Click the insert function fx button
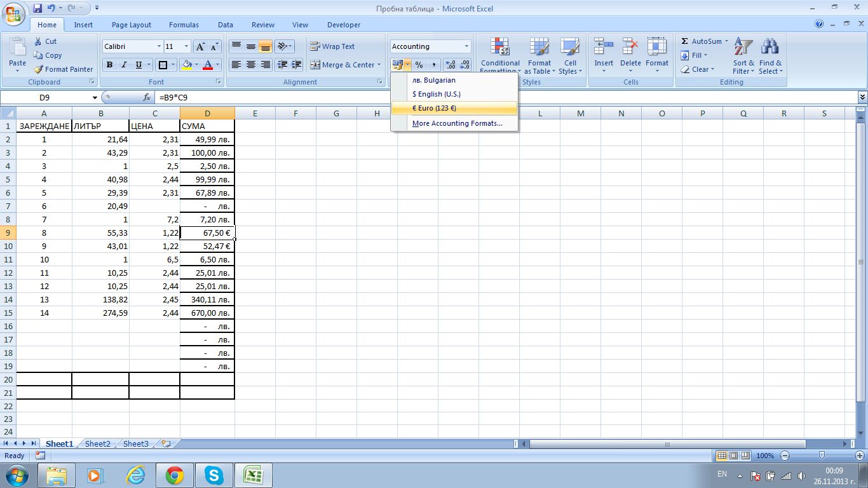 147,97
